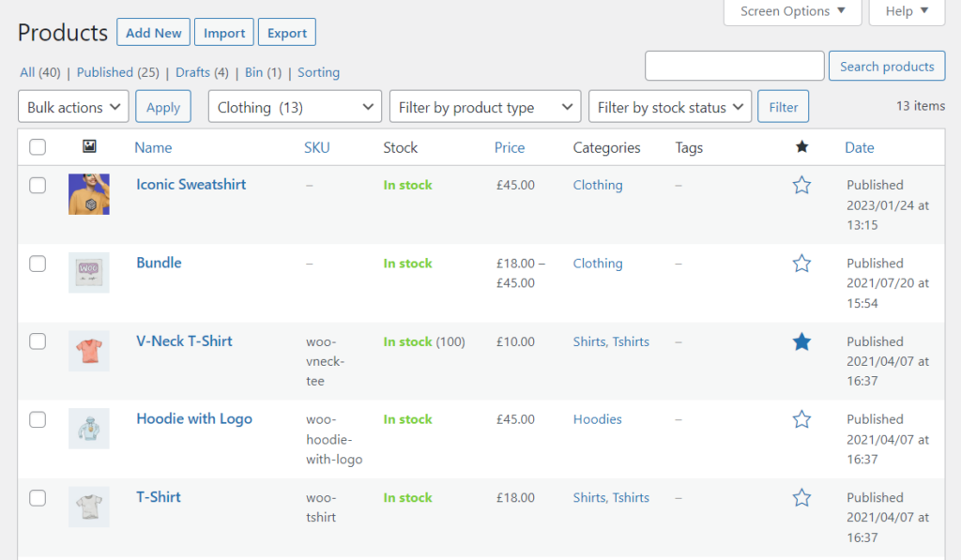Filter by the Hoodies category link

597,419
